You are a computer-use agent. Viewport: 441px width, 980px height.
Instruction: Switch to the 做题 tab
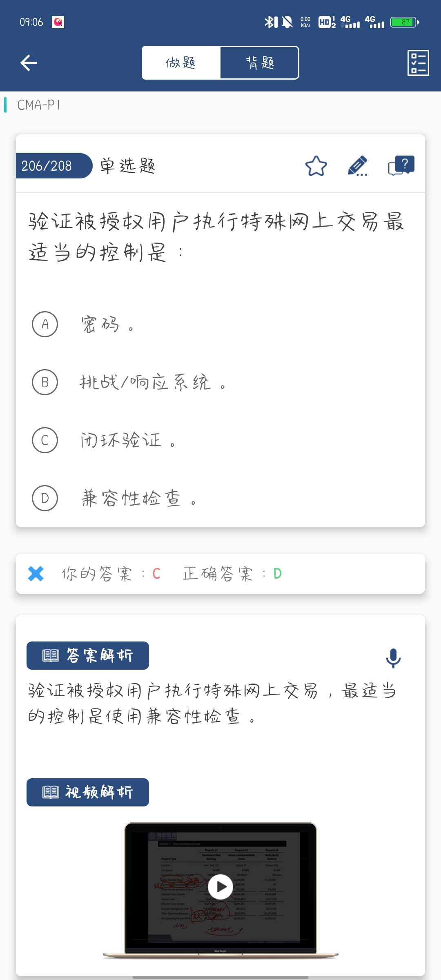(x=181, y=63)
